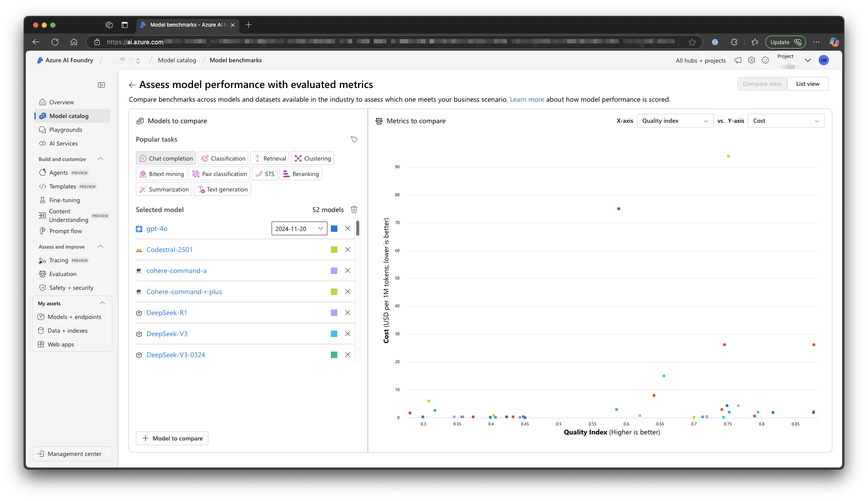
Task: Click the feedback smiley icon
Action: (765, 61)
